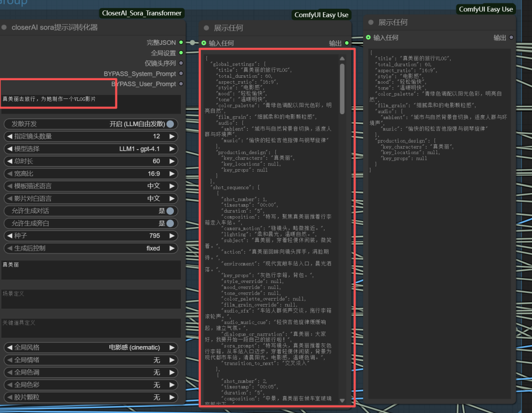Viewport: 532px width, 413px height.
Task: Click the 795 seed value
Action: coord(155,236)
